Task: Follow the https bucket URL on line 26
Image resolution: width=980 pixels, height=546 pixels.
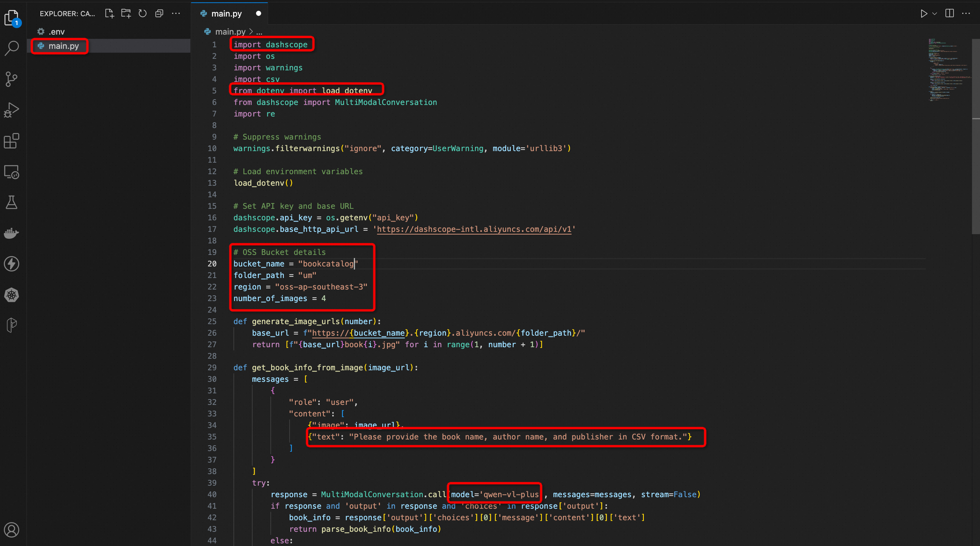Action: point(358,333)
